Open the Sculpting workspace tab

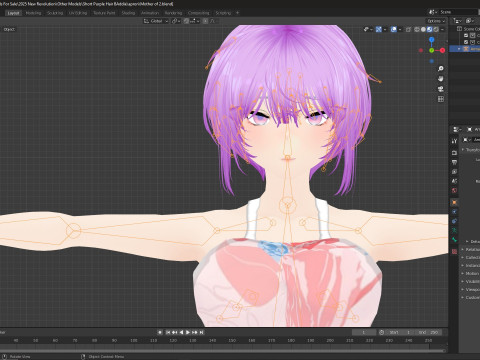click(55, 13)
